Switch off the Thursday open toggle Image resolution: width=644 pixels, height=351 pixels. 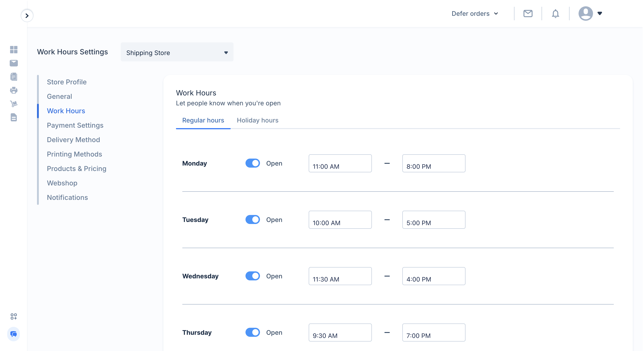(253, 333)
